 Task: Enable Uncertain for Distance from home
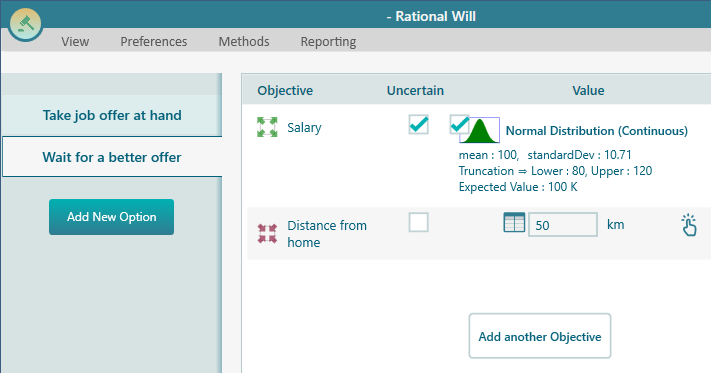pos(419,222)
